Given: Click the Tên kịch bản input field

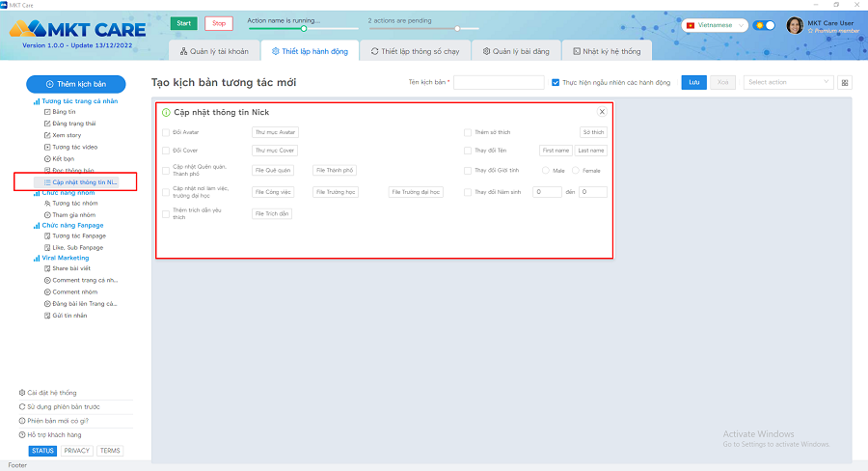Looking at the screenshot, I should click(499, 83).
